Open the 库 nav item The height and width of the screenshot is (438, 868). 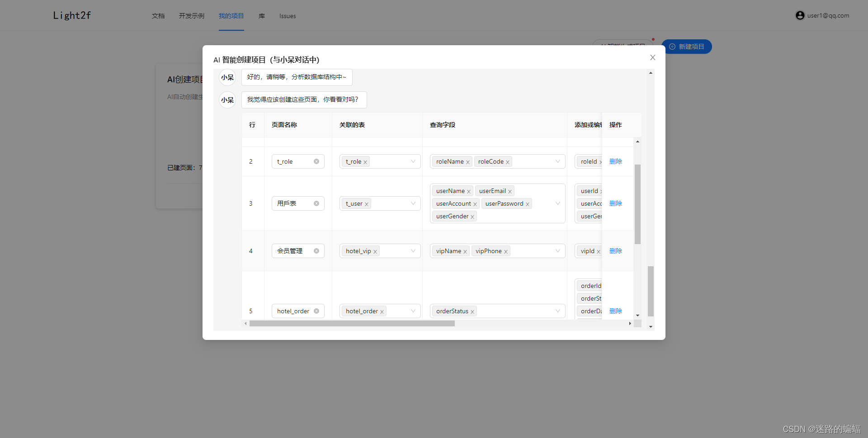[x=262, y=16]
